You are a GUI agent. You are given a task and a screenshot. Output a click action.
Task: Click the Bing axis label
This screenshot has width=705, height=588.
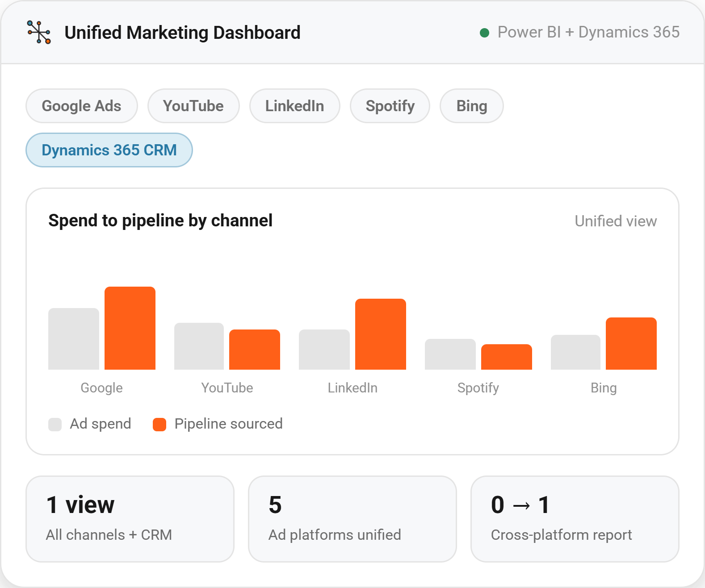(604, 388)
